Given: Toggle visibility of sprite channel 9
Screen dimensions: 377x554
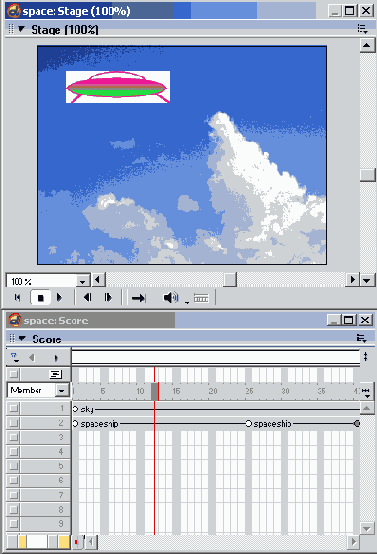Looking at the screenshot, I should point(13,524).
